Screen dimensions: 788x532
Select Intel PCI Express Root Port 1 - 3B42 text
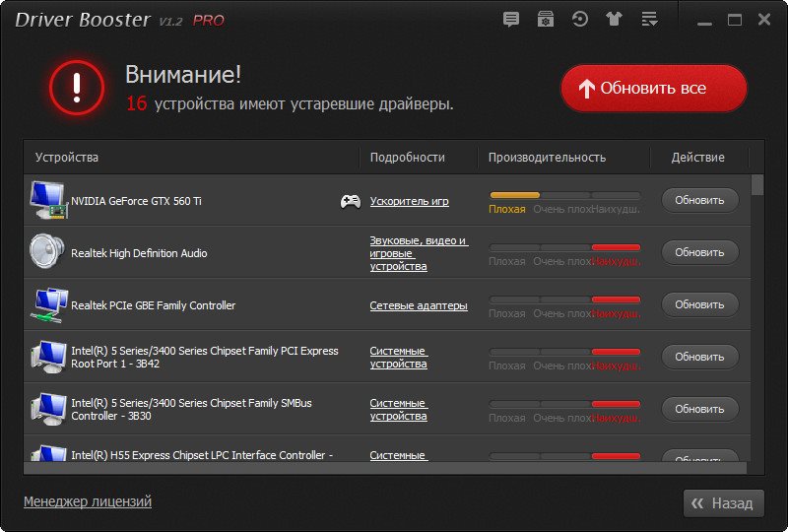205,357
